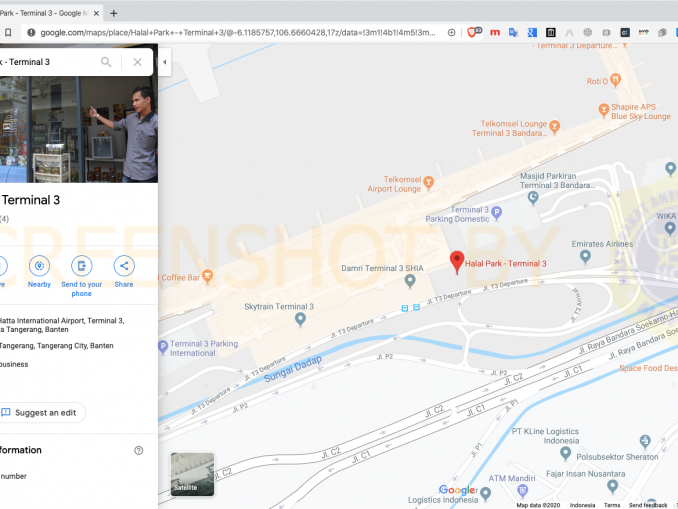Select the Roti'O restaurant marker
This screenshot has height=509, width=678.
(616, 80)
